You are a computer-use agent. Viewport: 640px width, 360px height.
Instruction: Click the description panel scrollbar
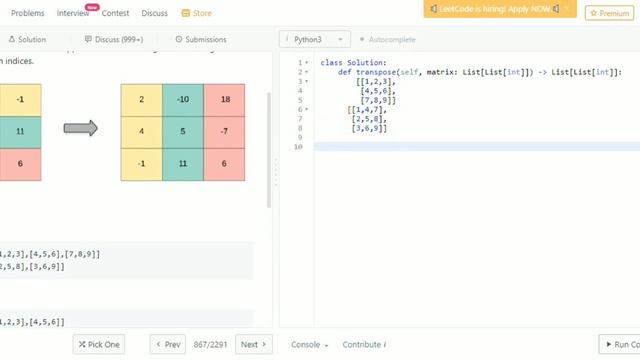[x=269, y=150]
